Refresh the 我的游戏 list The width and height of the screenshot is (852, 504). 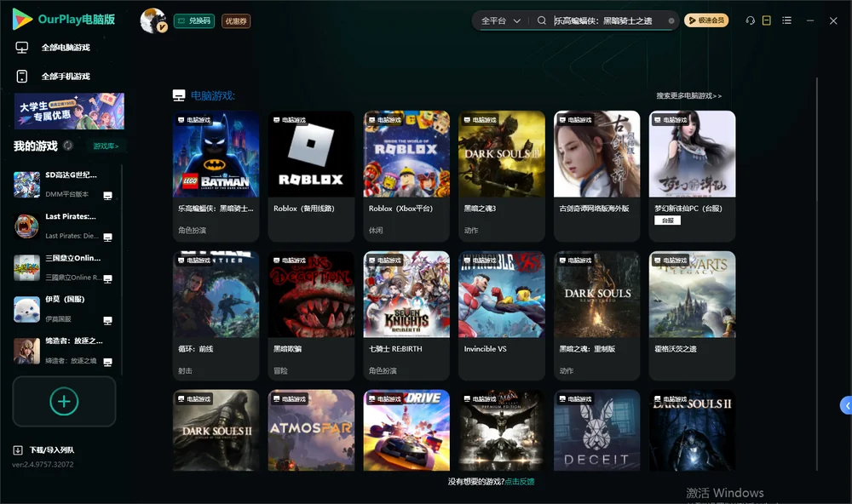point(68,146)
